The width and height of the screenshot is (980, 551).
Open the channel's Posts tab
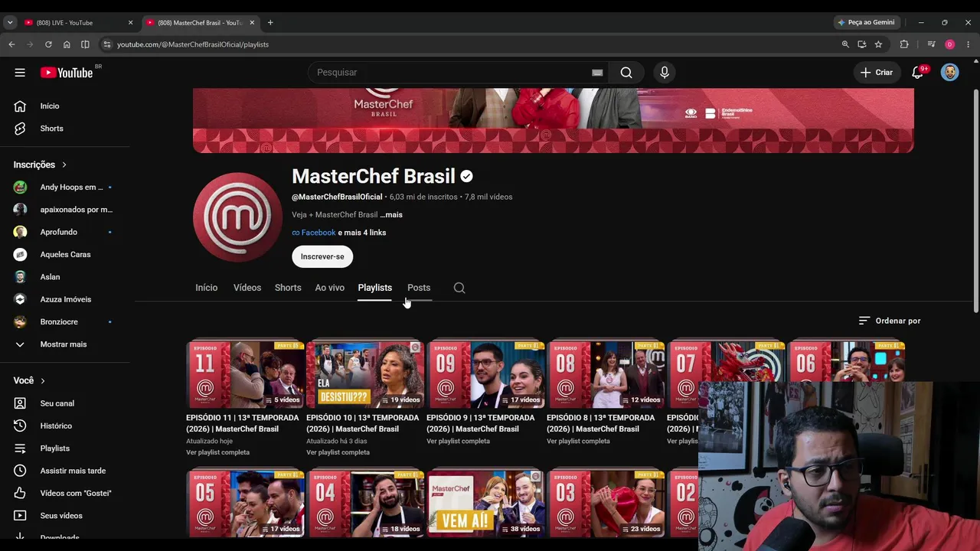[419, 288]
